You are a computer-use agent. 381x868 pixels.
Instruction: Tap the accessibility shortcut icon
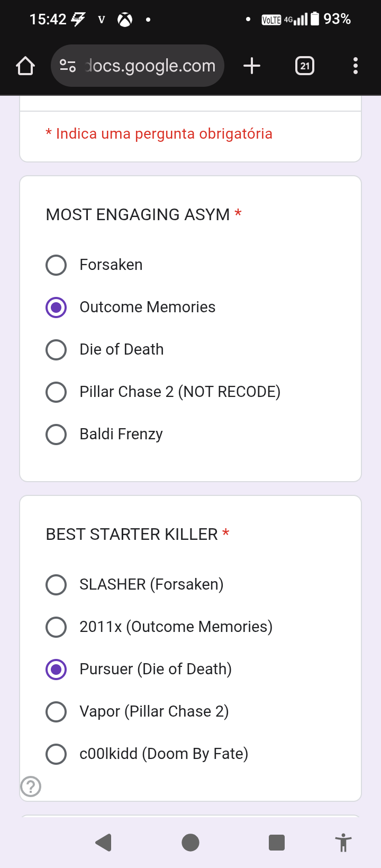(x=343, y=842)
